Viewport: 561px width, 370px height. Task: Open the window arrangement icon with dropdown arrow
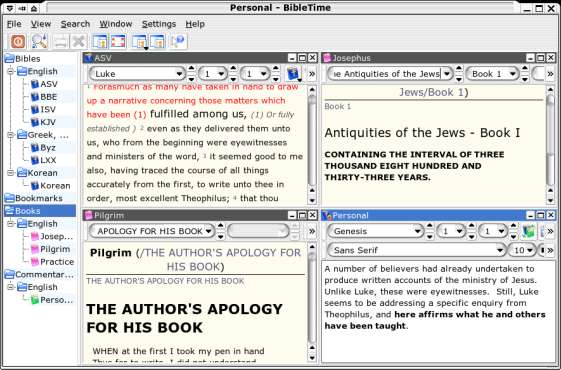(x=140, y=42)
